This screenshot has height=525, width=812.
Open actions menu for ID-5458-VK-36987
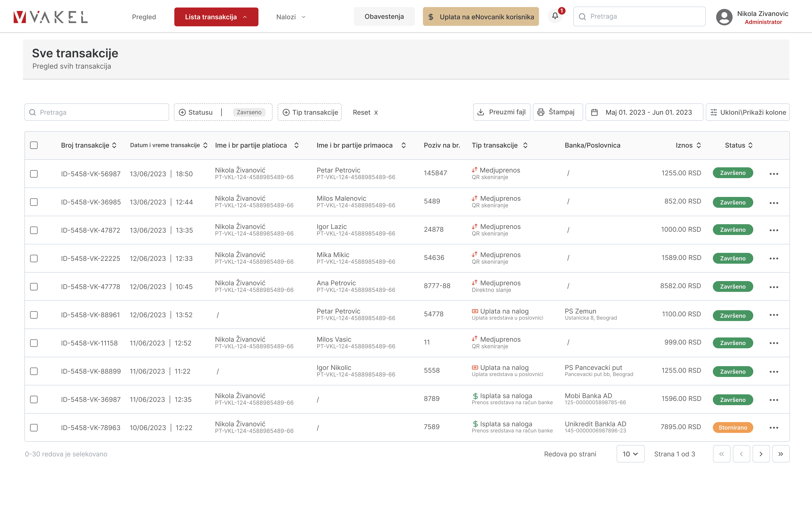(x=773, y=400)
